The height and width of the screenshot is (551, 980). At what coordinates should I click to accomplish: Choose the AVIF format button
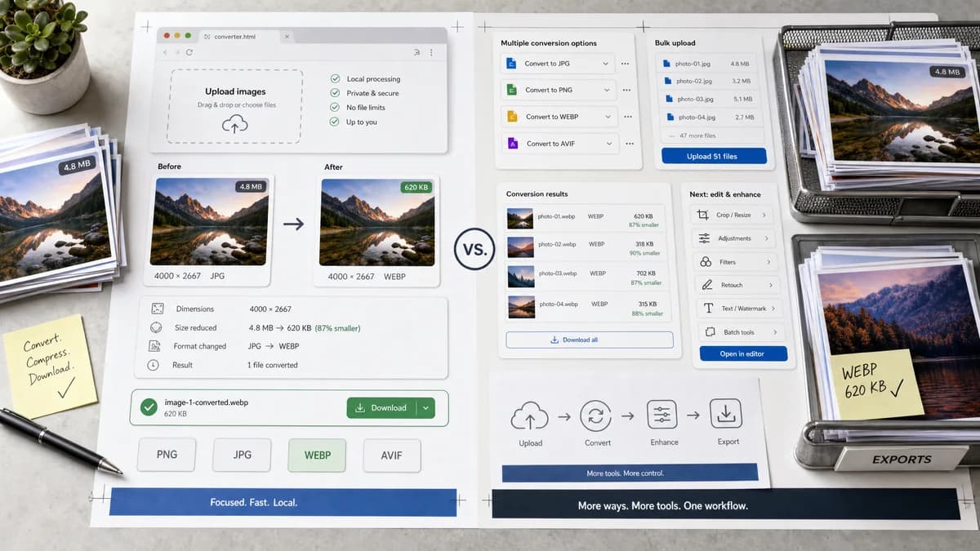(392, 455)
